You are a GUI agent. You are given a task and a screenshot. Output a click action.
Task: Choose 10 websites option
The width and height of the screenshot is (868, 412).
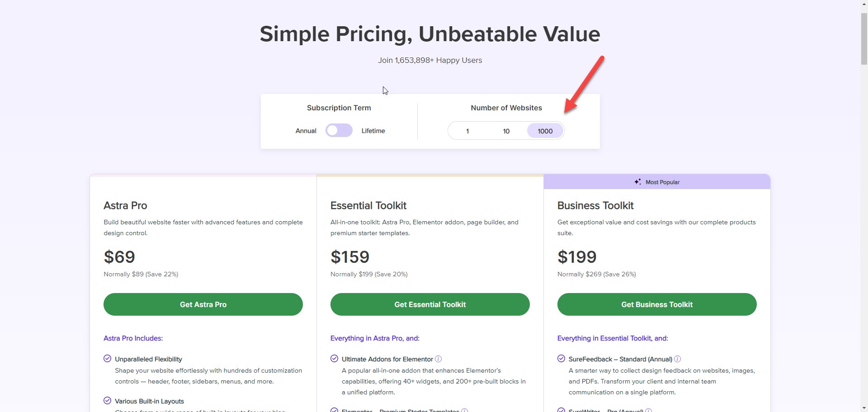(506, 131)
